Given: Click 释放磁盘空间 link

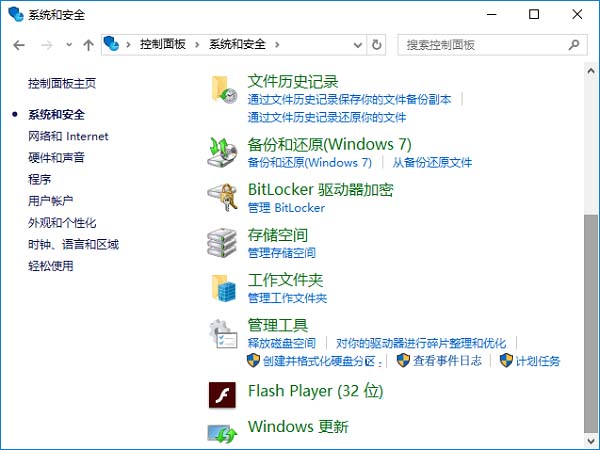Looking at the screenshot, I should point(282,343).
